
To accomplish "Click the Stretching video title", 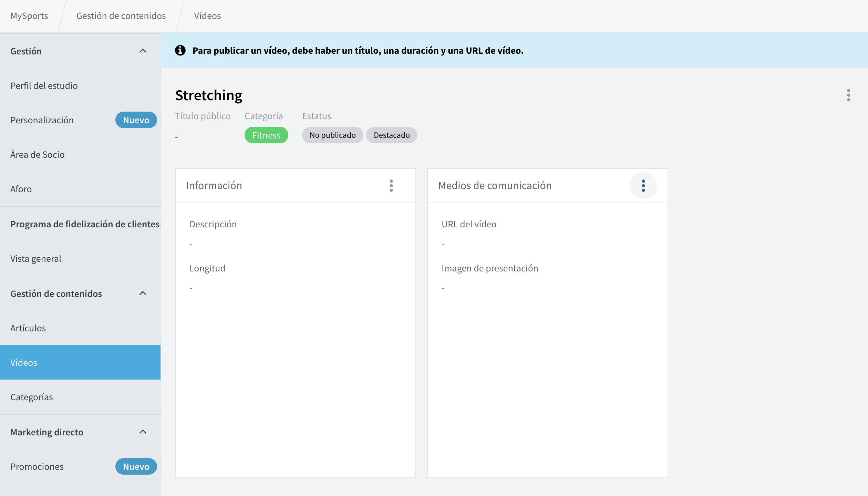I will pos(209,95).
